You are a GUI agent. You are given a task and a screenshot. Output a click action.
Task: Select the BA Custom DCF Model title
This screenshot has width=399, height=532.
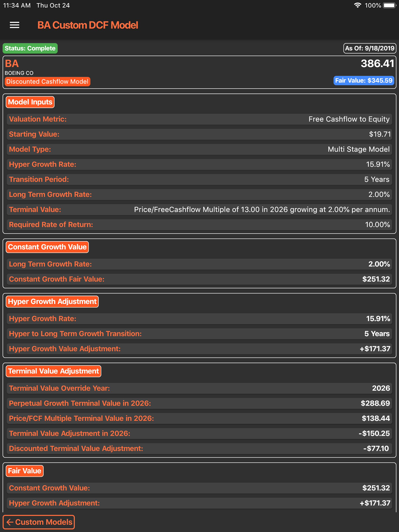[x=88, y=25]
